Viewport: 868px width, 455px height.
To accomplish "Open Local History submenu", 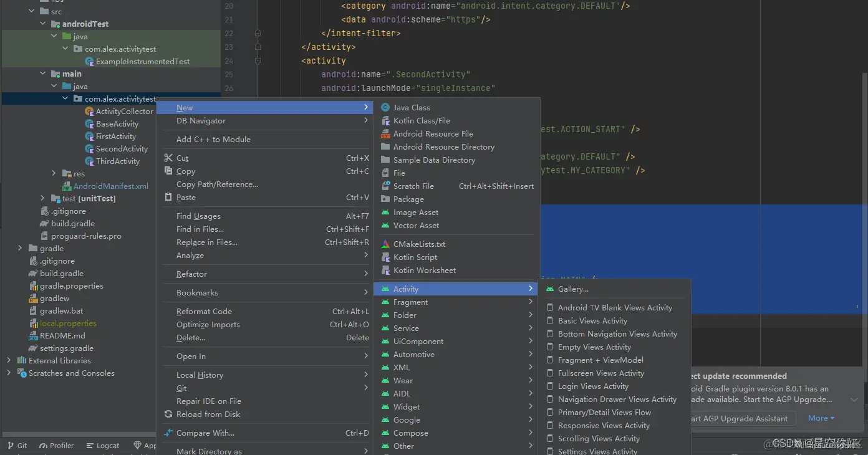I will 264,375.
